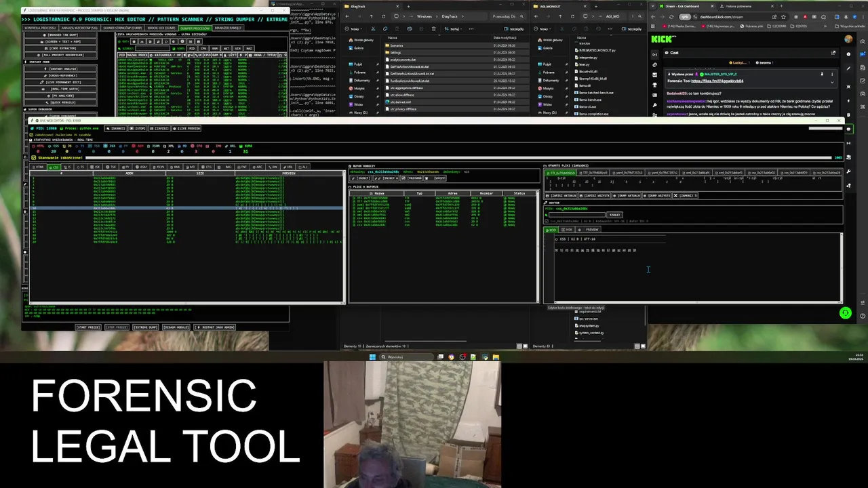Click the SZUKAJ search button in editor
Image resolution: width=868 pixels, height=488 pixels.
point(615,215)
